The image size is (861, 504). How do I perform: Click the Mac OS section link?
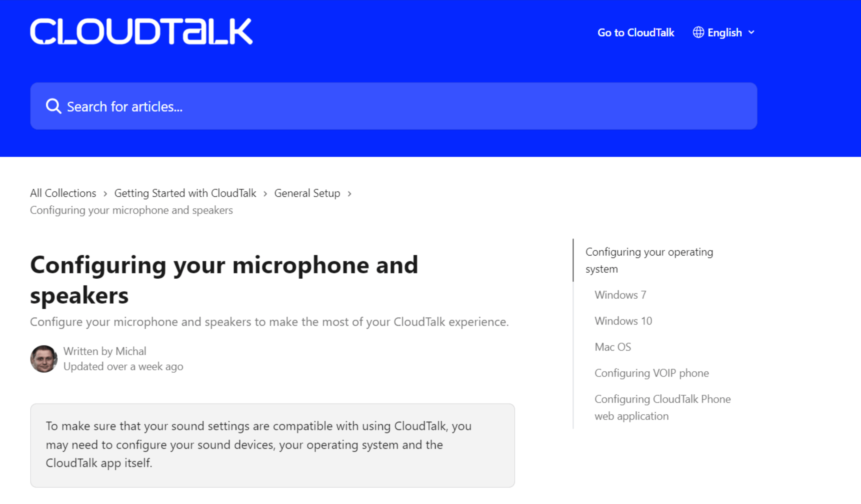point(613,347)
